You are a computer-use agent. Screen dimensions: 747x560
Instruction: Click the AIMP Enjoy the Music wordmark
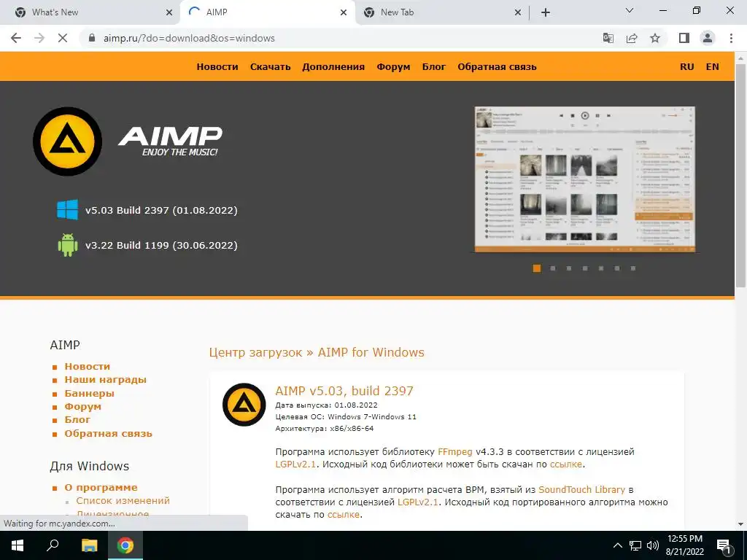click(170, 141)
